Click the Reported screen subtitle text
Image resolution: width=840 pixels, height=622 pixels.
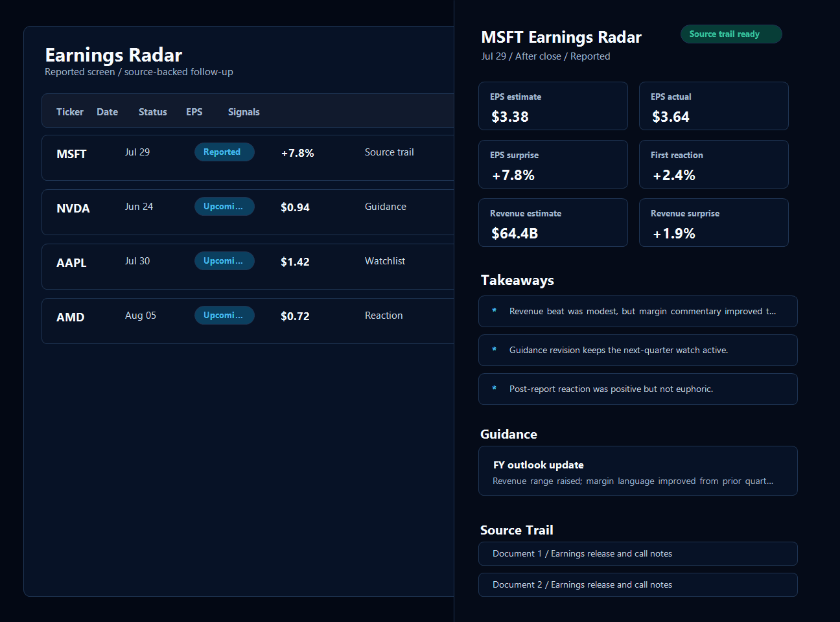(139, 72)
